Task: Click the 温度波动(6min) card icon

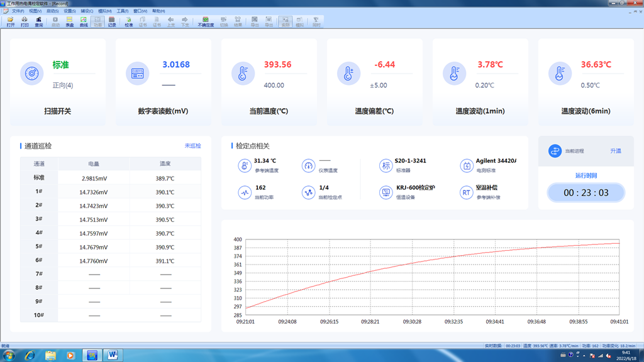Action: (560, 74)
